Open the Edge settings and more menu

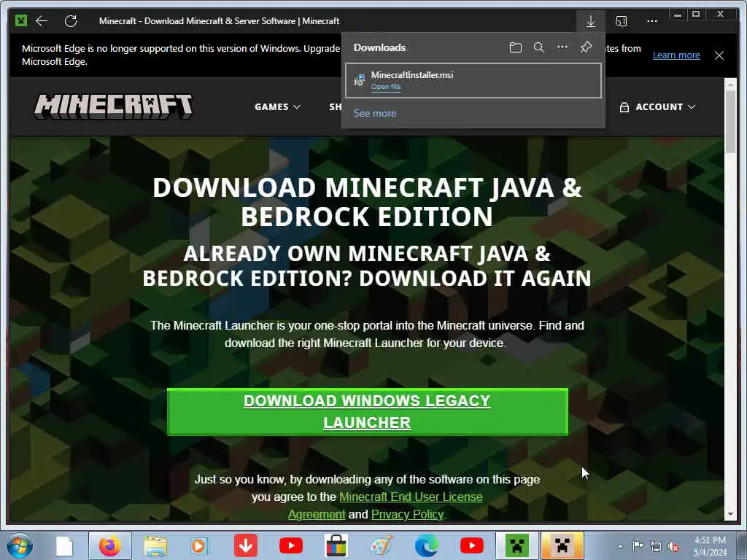[651, 21]
